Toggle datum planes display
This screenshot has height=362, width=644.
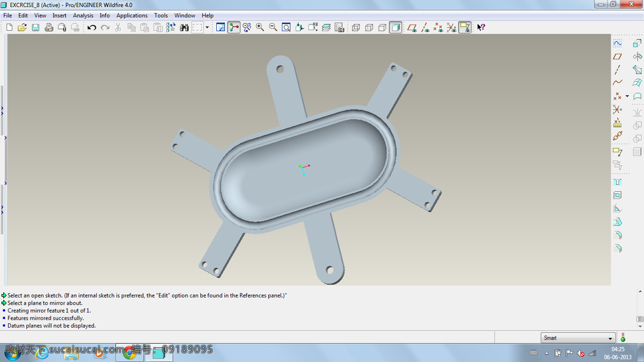412,27
